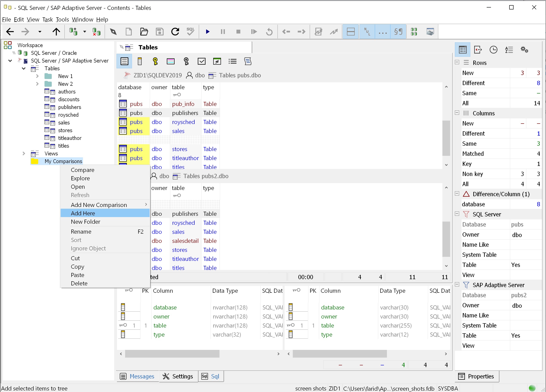
Task: Select the salesdetail row in lower grid
Action: 185,241
